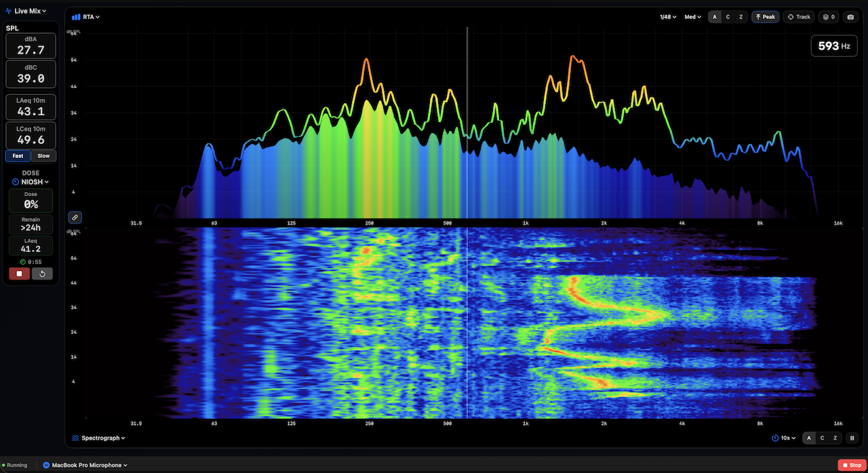
Task: Click the camera snapshot icon
Action: 852,17
